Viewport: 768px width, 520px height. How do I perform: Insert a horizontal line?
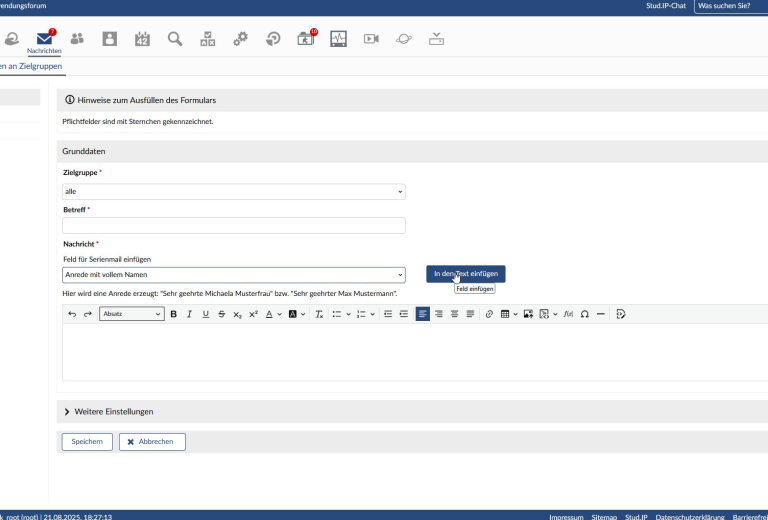tap(600, 314)
